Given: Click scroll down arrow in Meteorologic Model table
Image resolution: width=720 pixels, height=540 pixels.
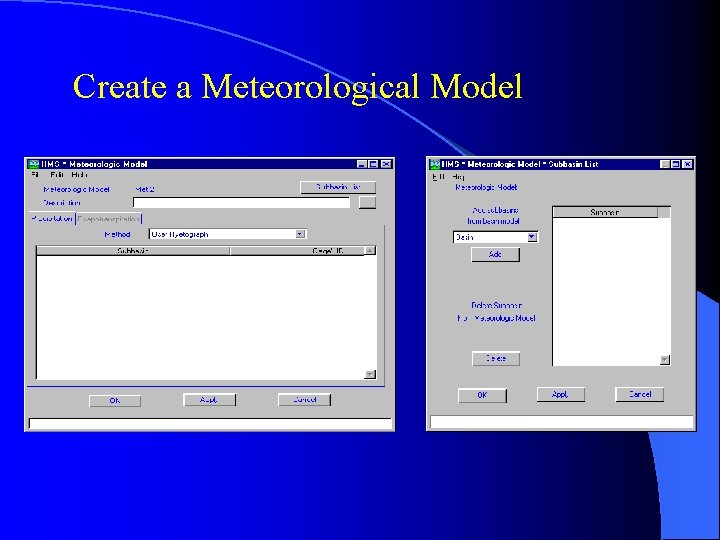Looking at the screenshot, I should coord(370,375).
